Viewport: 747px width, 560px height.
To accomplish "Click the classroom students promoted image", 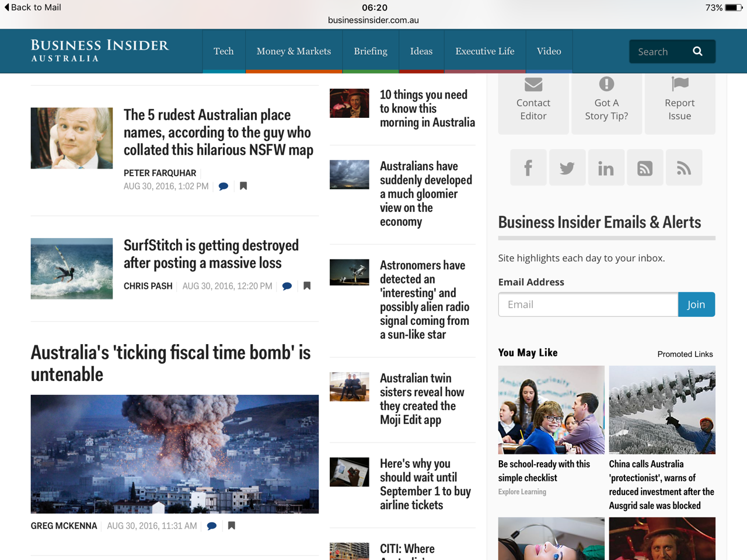I will (x=551, y=410).
